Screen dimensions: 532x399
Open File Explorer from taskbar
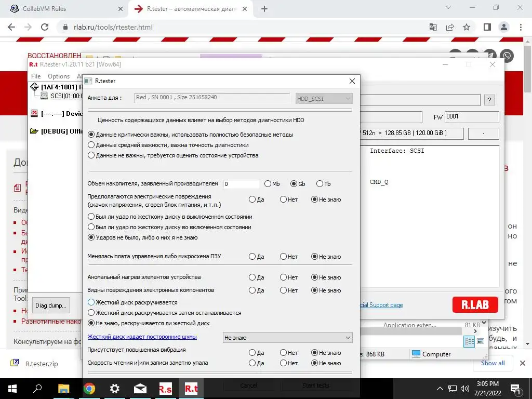[x=63, y=389]
